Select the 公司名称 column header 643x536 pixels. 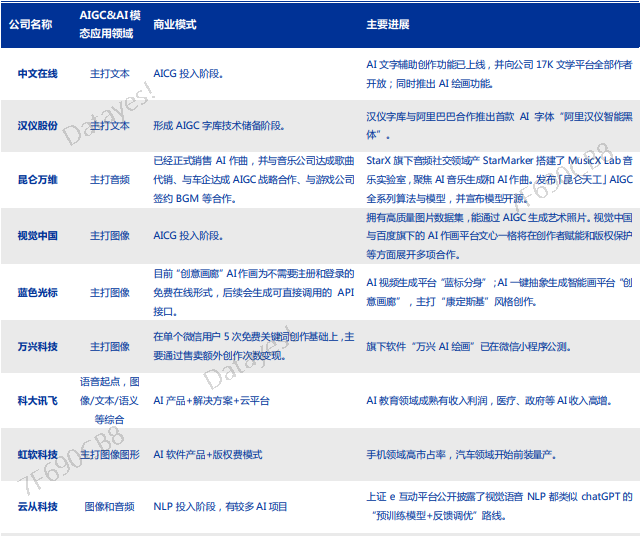[x=31, y=25]
